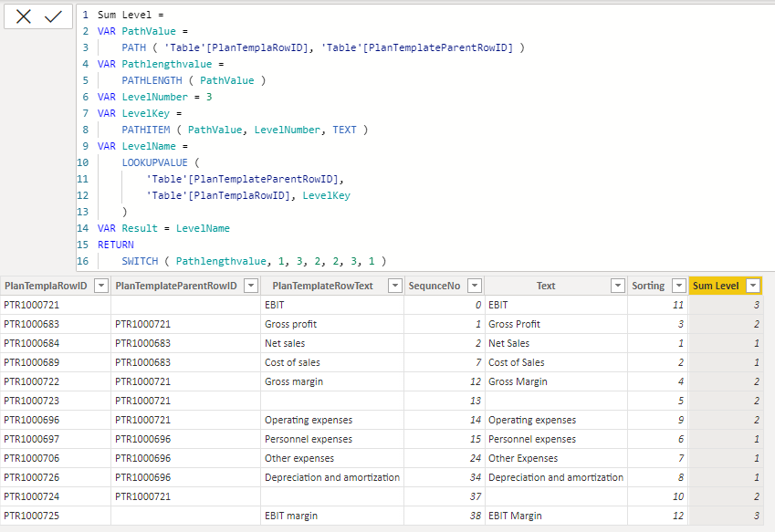Select SequnceNo value 38
Screen dimensions: 775x532
coord(445,516)
